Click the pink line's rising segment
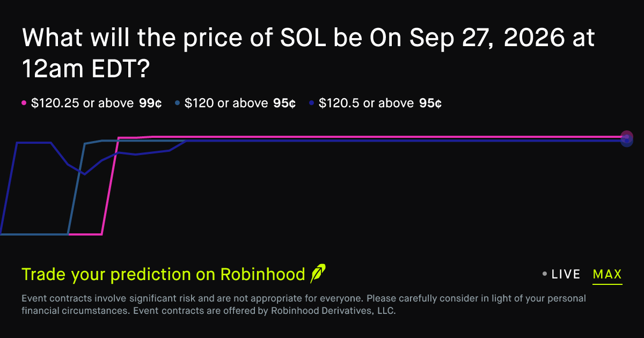644x338 pixels. coord(110,186)
